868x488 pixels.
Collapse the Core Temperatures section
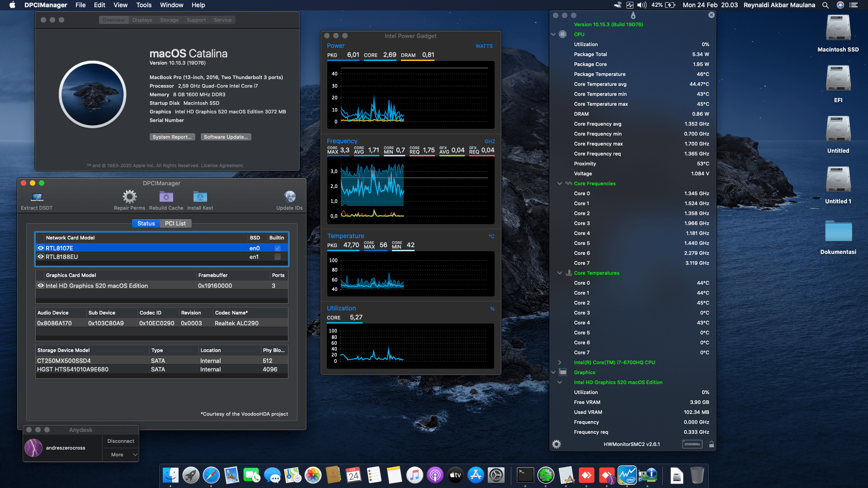[560, 273]
